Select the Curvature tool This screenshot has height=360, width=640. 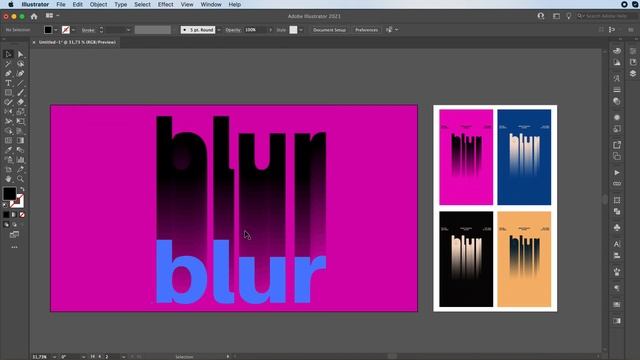[20, 73]
